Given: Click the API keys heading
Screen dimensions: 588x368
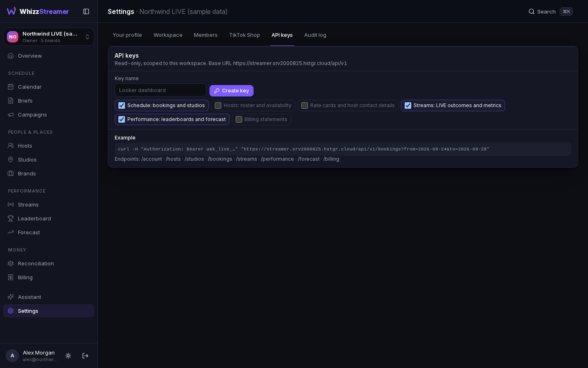Looking at the screenshot, I should click(127, 56).
